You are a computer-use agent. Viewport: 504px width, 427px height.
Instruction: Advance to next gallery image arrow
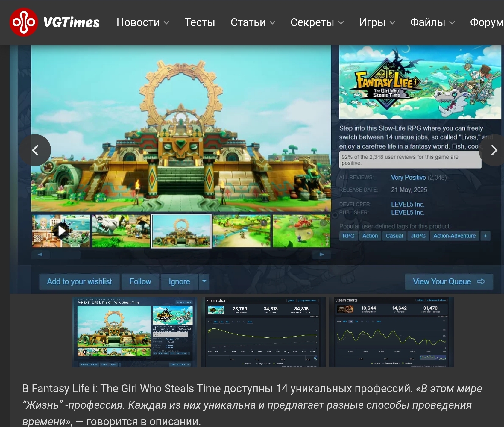(x=494, y=150)
